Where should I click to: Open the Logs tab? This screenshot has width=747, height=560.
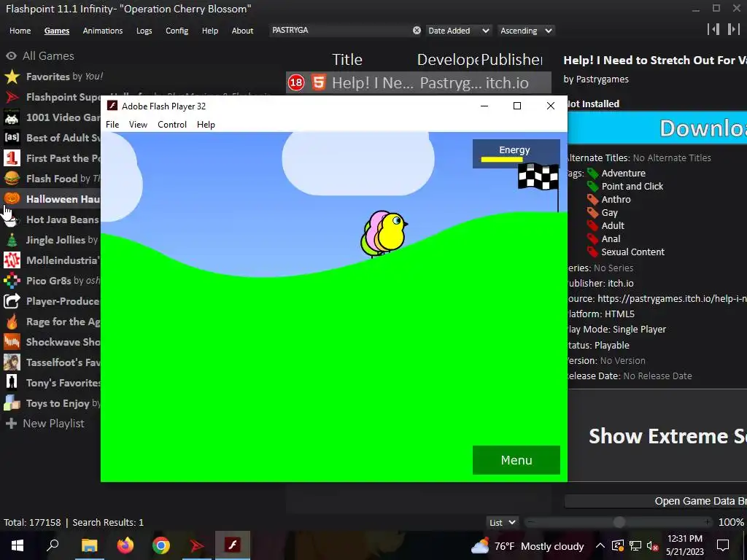click(x=144, y=31)
